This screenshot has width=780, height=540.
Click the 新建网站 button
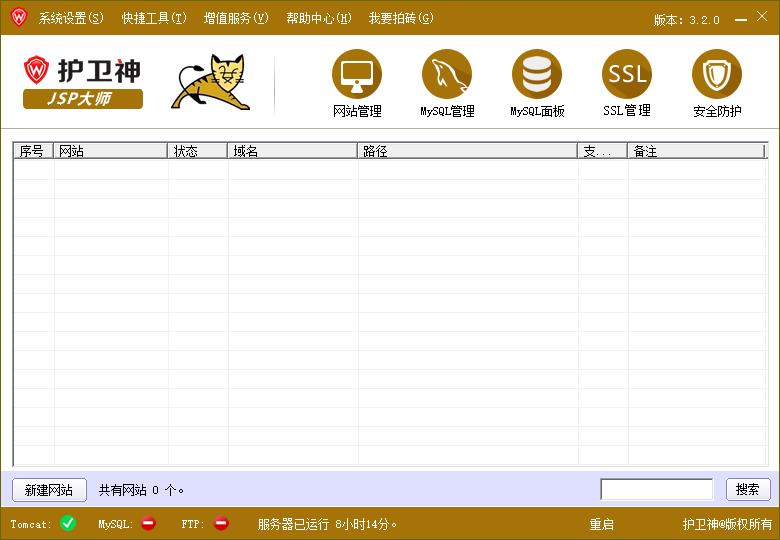pyautogui.click(x=49, y=490)
